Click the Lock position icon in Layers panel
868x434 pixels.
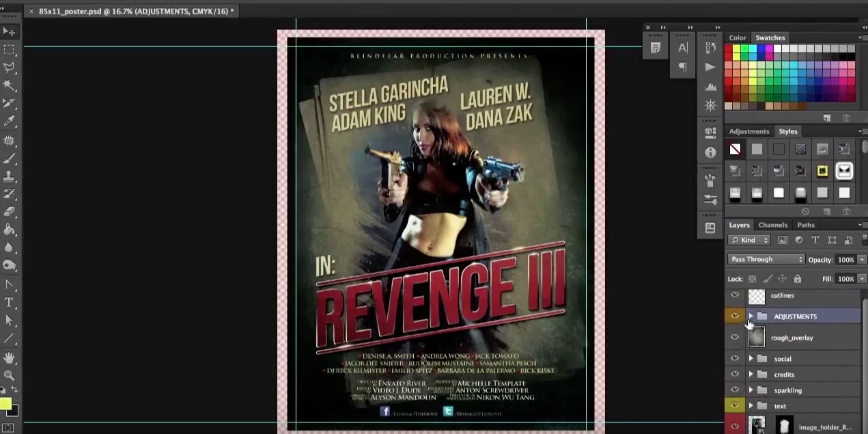click(x=782, y=278)
